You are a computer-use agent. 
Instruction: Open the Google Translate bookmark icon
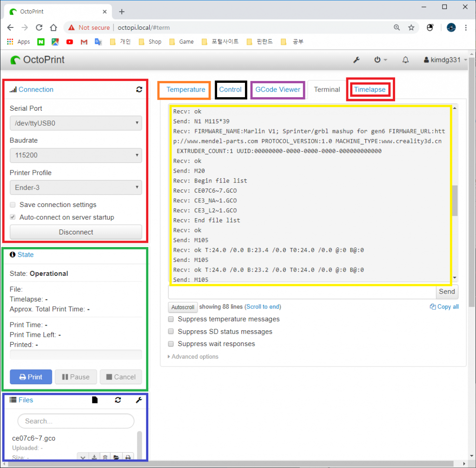99,42
